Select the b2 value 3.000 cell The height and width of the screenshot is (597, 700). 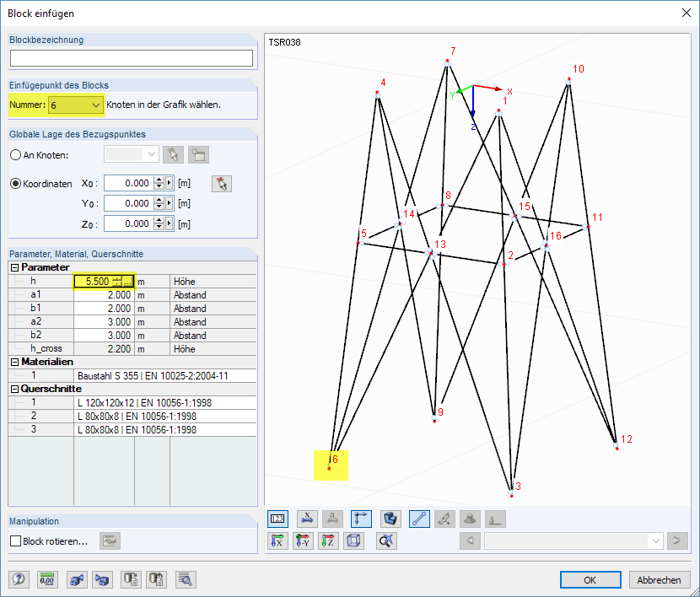pos(104,335)
